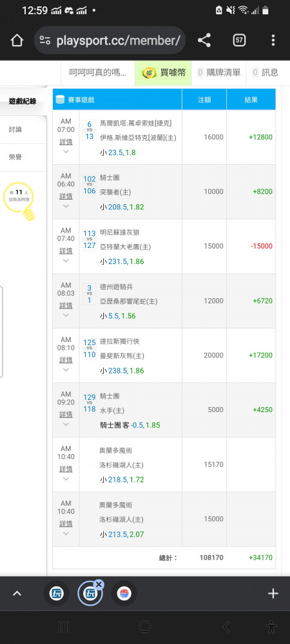This screenshot has width=290, height=644.
Task: Expand details chevron for the 08:10 match
Action: (x=66, y=370)
